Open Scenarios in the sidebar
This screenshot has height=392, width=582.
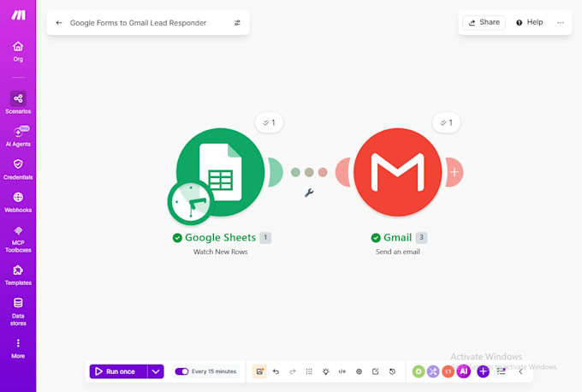pos(18,103)
